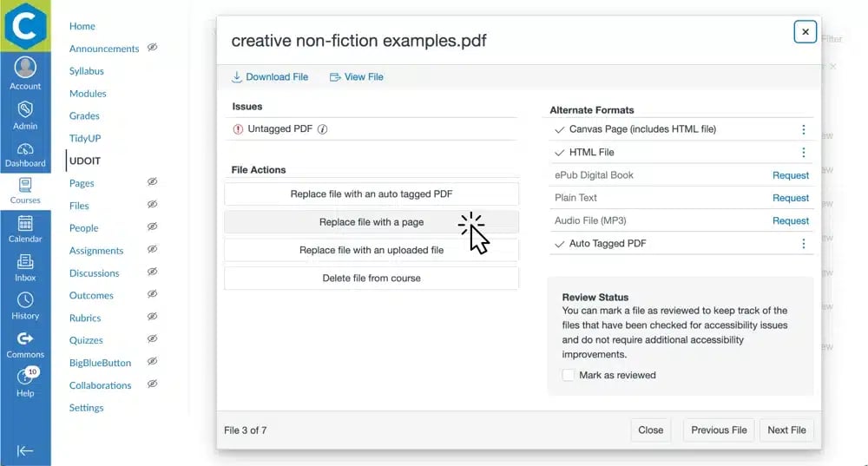
Task: Toggle Quizzes visibility eye icon
Action: click(x=152, y=338)
